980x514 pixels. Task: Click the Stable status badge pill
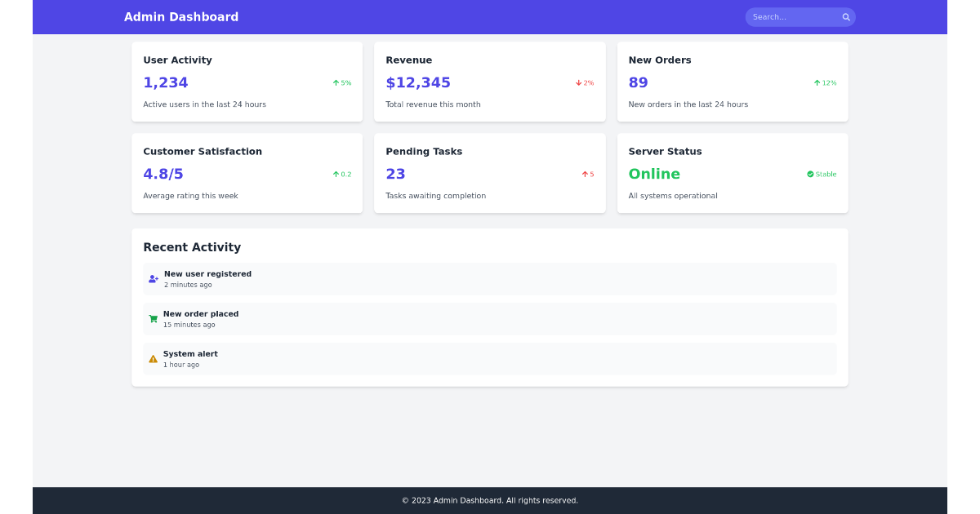tap(821, 173)
